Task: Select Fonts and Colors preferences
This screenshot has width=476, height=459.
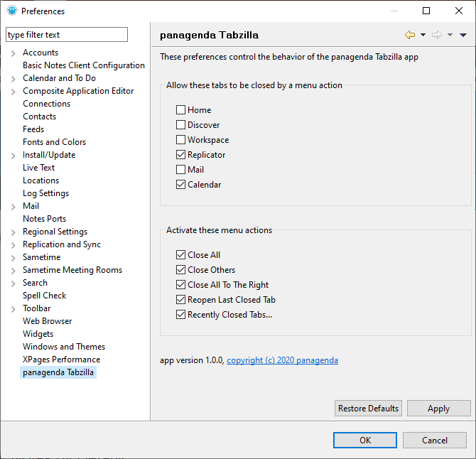Action: click(54, 142)
